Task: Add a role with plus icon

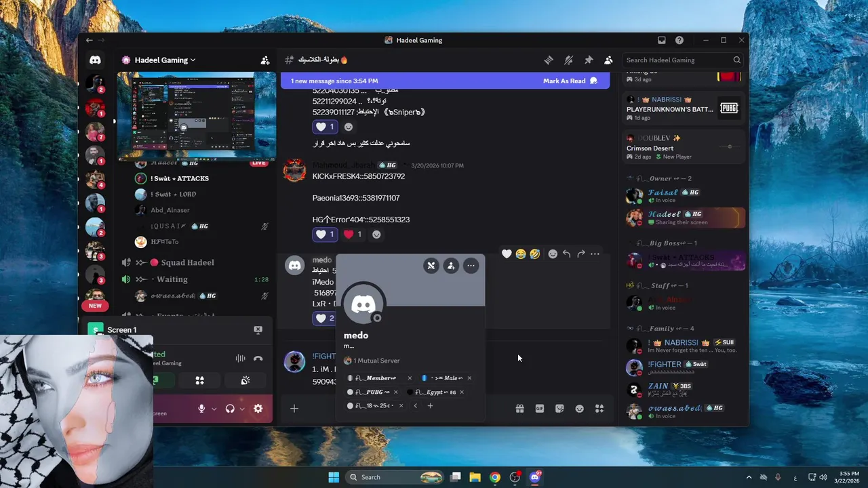Action: click(x=430, y=406)
